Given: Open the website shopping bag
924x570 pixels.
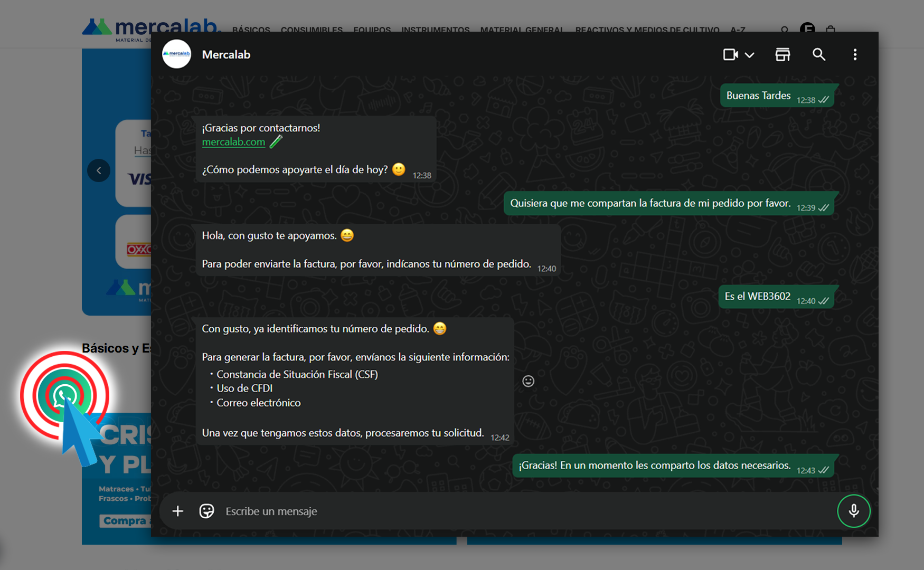Looking at the screenshot, I should point(830,30).
